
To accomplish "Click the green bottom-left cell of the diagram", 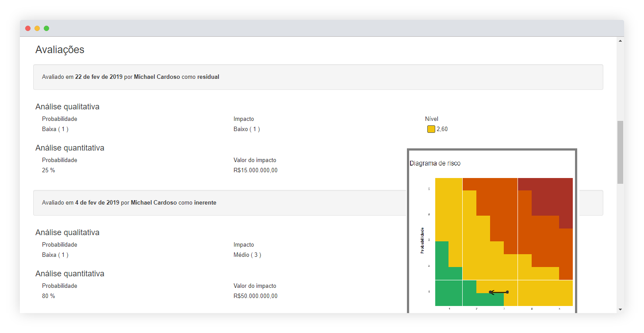I will tap(448, 293).
